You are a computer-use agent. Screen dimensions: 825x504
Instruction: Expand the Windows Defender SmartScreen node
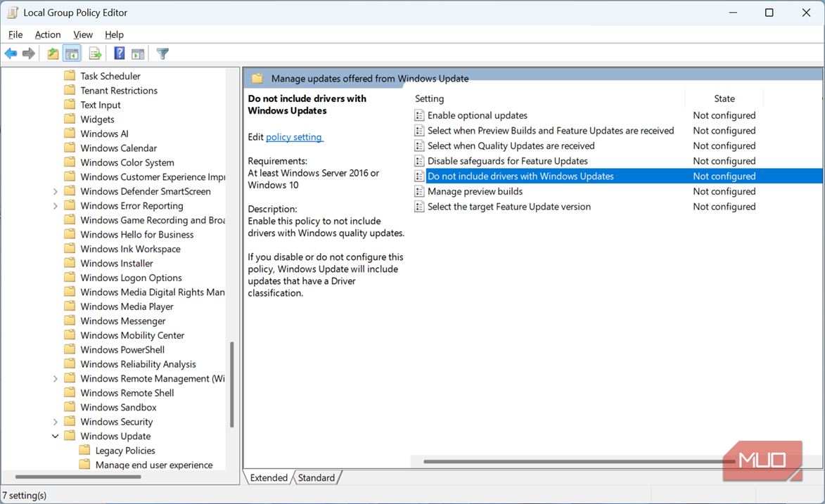point(56,191)
